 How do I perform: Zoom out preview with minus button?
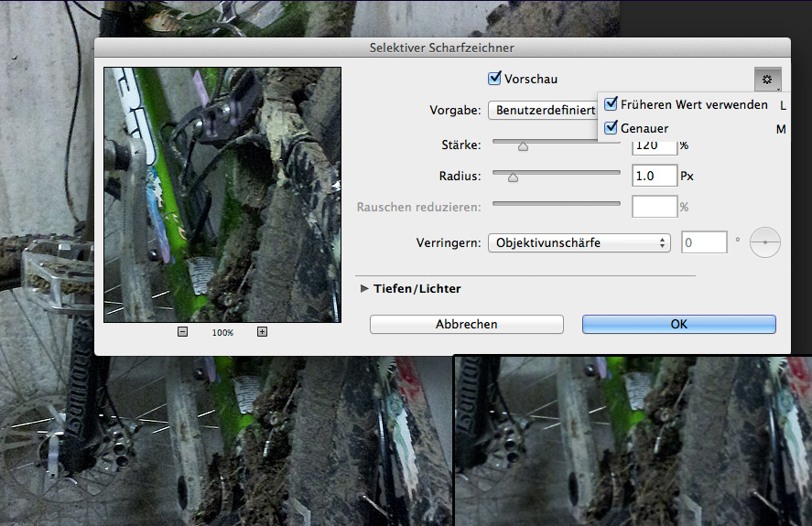pyautogui.click(x=182, y=331)
